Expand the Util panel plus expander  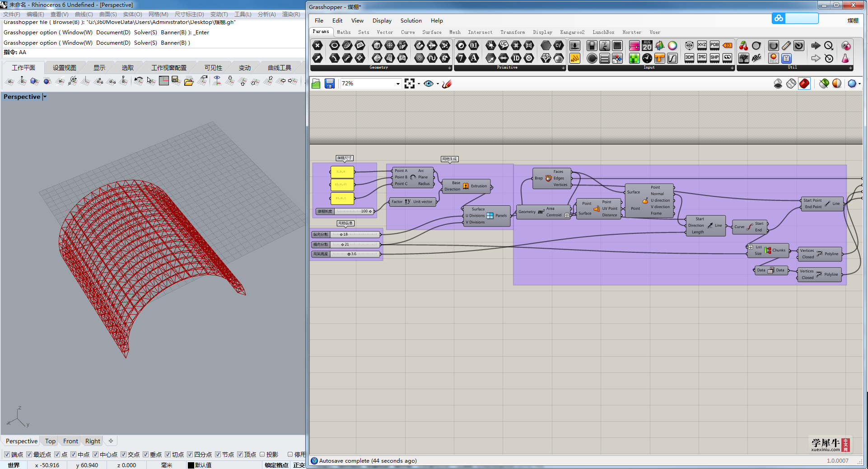coord(850,68)
